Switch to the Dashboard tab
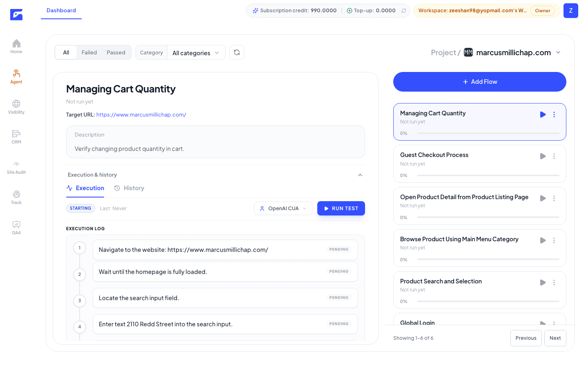Screen dimensions: 588x368 [x=61, y=11]
